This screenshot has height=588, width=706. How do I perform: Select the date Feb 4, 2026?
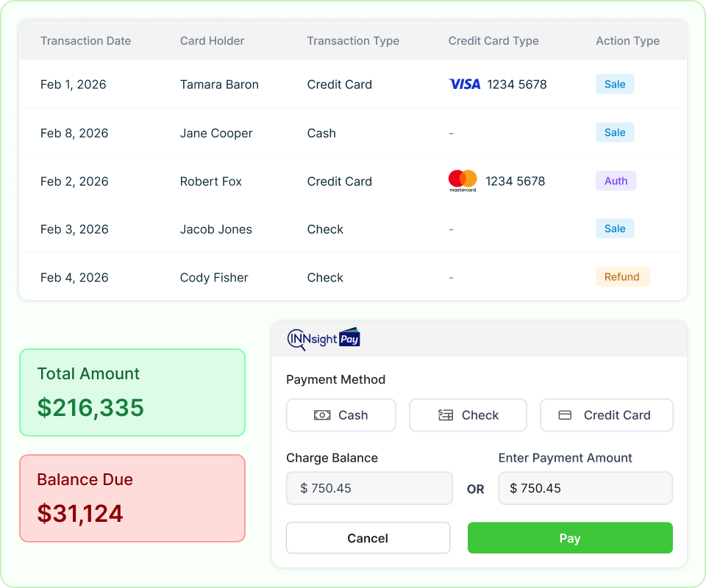(x=74, y=278)
